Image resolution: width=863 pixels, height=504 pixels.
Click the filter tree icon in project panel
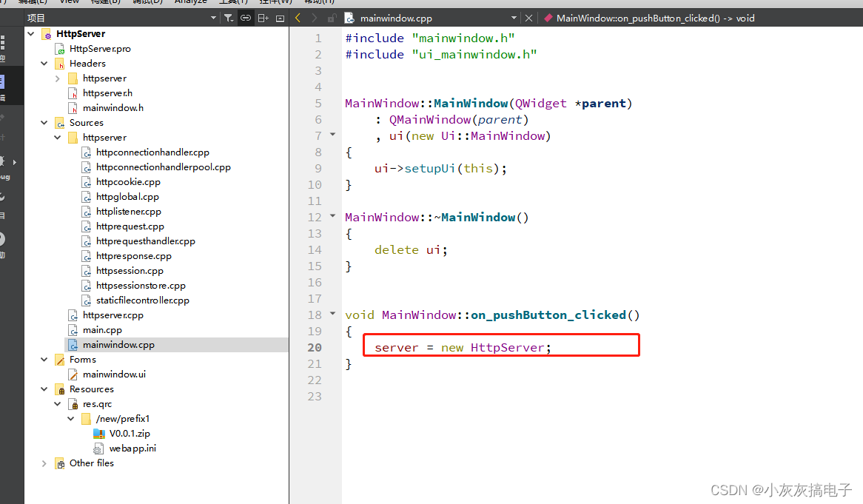coord(229,19)
